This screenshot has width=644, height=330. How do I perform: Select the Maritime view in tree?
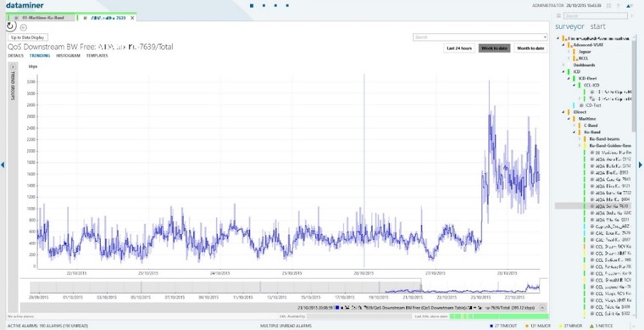587,119
